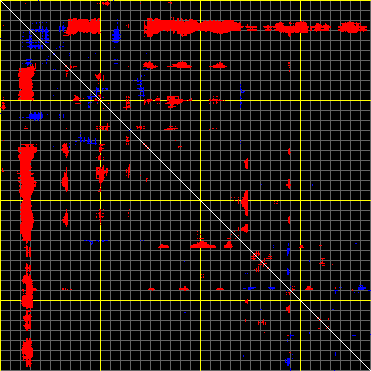Select the long red horizontal band along top
Image resolution: width=371 pixels, height=371 pixels.
tap(193, 27)
